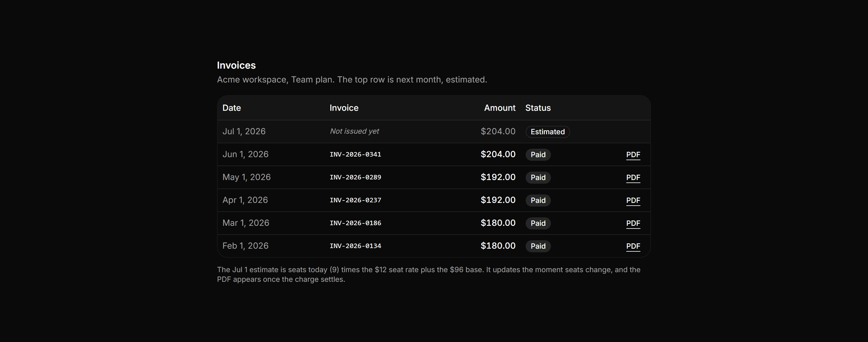The image size is (868, 342).
Task: Select the May 1, 2026 date cell
Action: point(246,177)
